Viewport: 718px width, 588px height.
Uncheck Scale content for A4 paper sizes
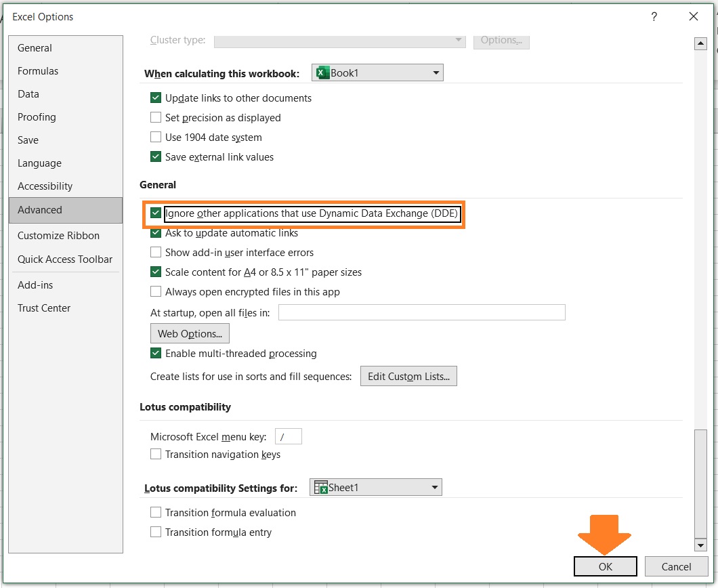point(156,272)
